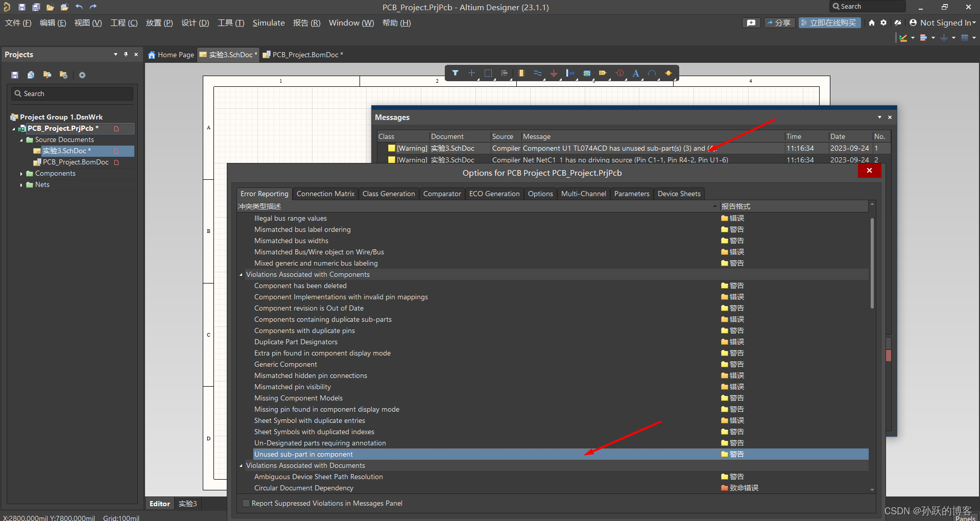Image resolution: width=980 pixels, height=521 pixels.
Task: Click the Projects panel save icon
Action: click(15, 75)
